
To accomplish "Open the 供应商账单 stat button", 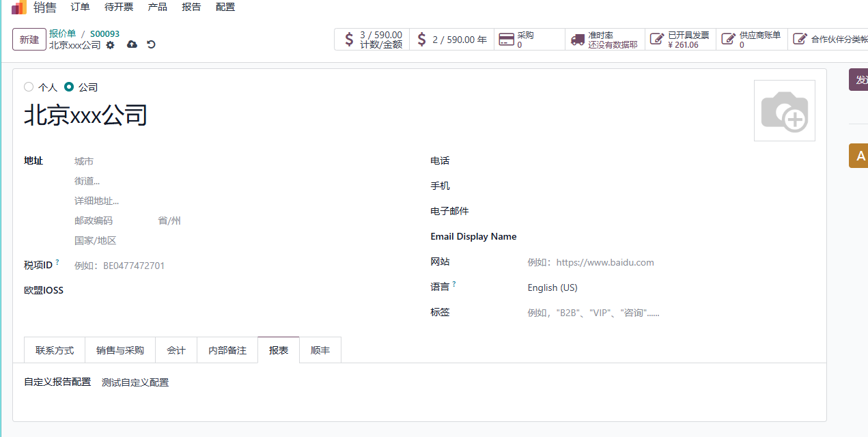I will click(x=752, y=40).
